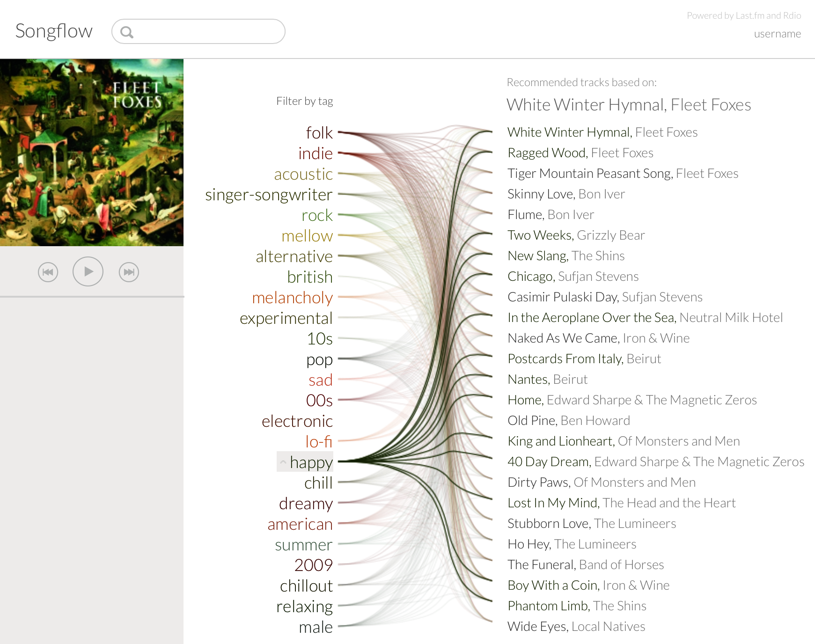This screenshot has height=644, width=815.
Task: Filter by the folk tag
Action: click(x=319, y=133)
